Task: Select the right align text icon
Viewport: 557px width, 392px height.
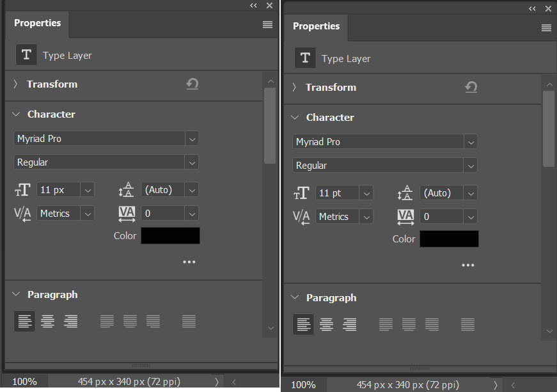Action: tap(70, 321)
